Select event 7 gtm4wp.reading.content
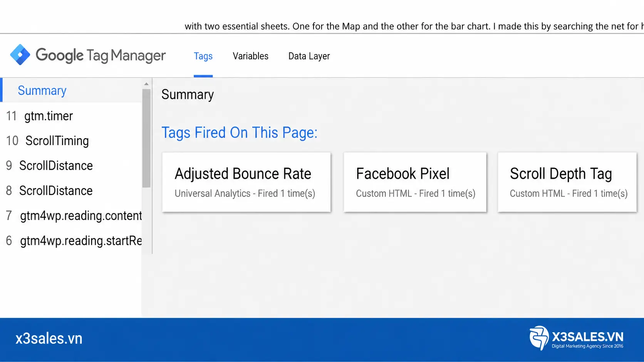This screenshot has height=362, width=644. [71, 216]
